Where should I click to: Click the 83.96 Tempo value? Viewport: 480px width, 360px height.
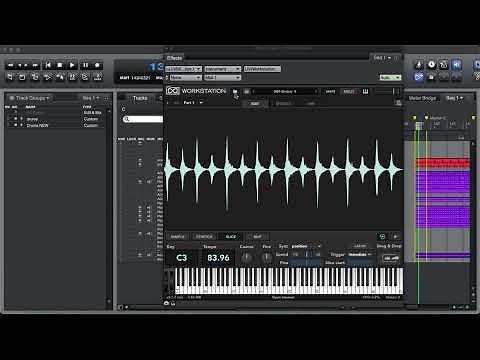click(x=218, y=258)
